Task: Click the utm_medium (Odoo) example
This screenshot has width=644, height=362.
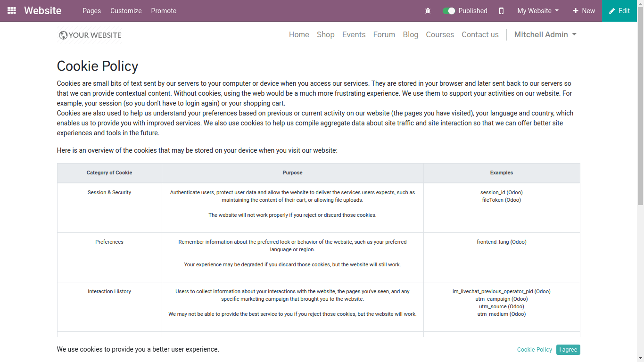Action: click(502, 314)
